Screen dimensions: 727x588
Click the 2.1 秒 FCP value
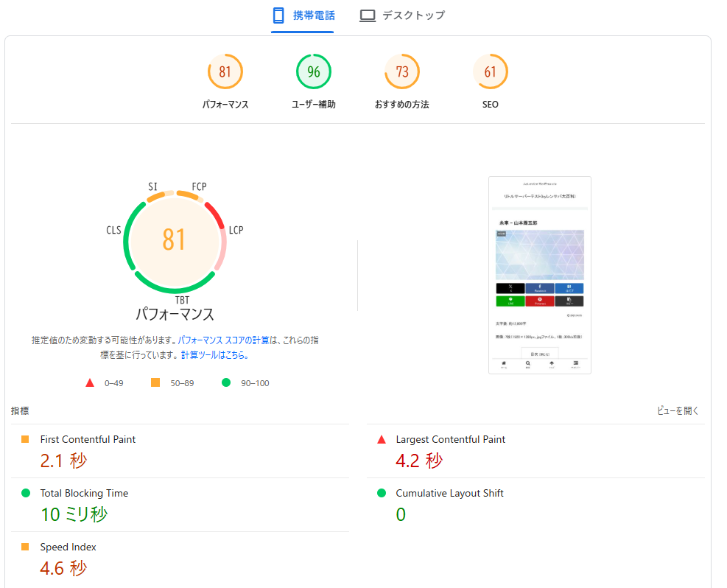(63, 461)
